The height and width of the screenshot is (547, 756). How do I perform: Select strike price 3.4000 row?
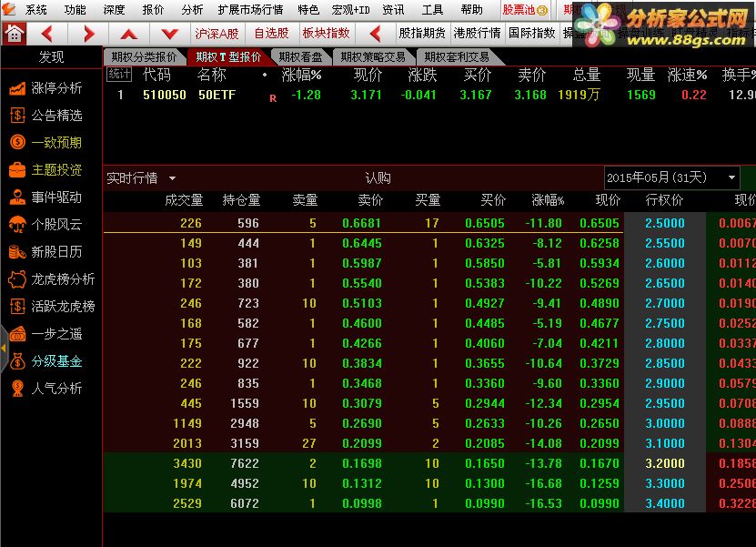tap(665, 503)
